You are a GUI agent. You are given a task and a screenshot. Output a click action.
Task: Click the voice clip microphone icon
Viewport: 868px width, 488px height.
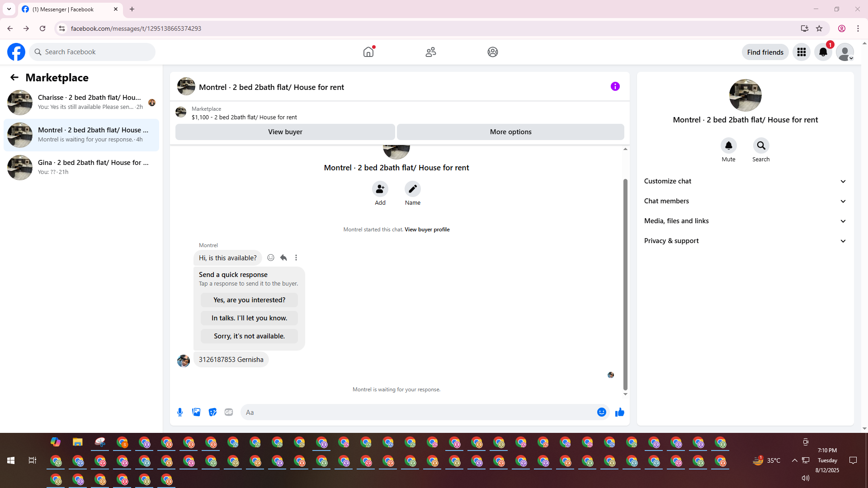[180, 412]
